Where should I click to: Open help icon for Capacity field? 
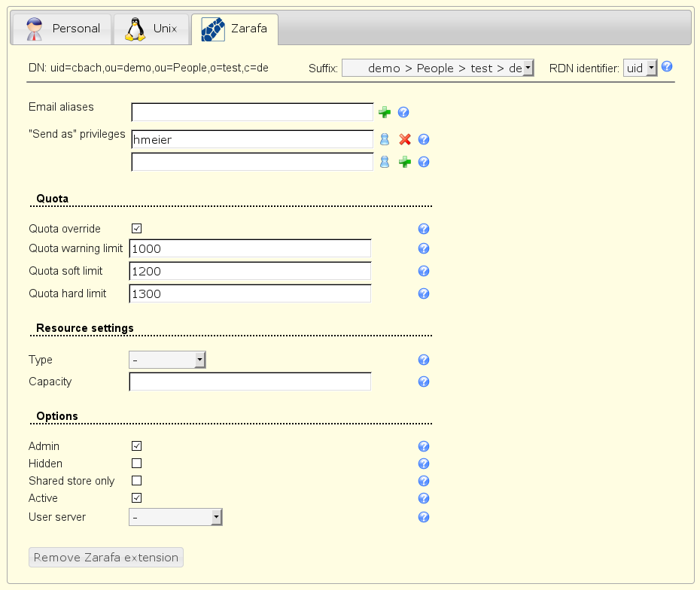pyautogui.click(x=424, y=382)
